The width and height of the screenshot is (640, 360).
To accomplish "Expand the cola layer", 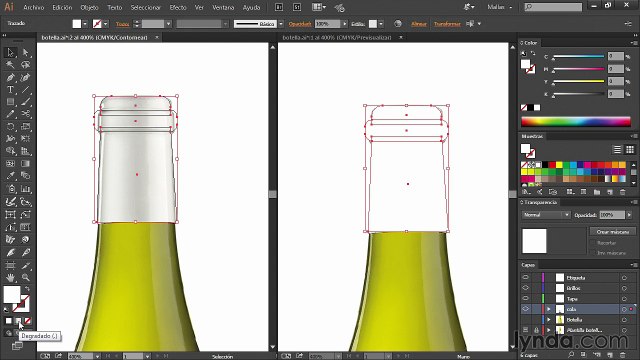I will pos(549,309).
